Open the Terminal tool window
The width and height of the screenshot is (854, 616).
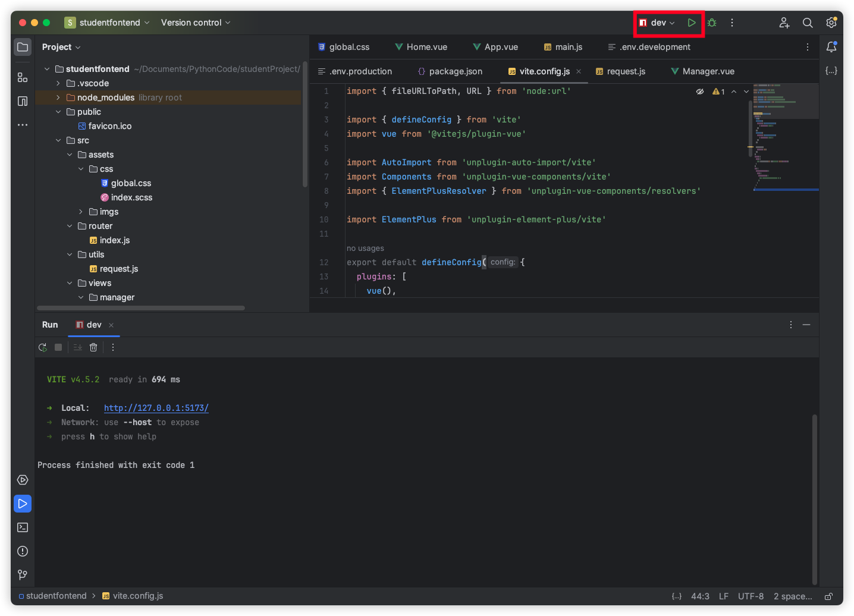tap(23, 527)
